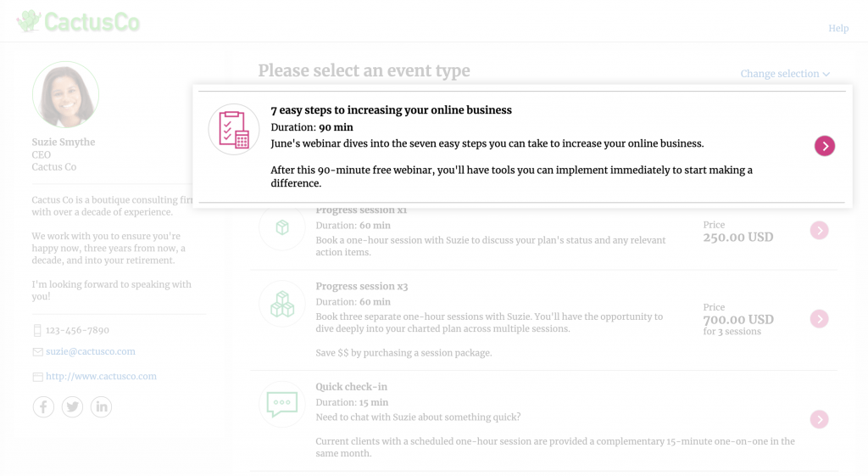The width and height of the screenshot is (868, 476).
Task: Open the LinkedIn social icon
Action: [x=102, y=407]
